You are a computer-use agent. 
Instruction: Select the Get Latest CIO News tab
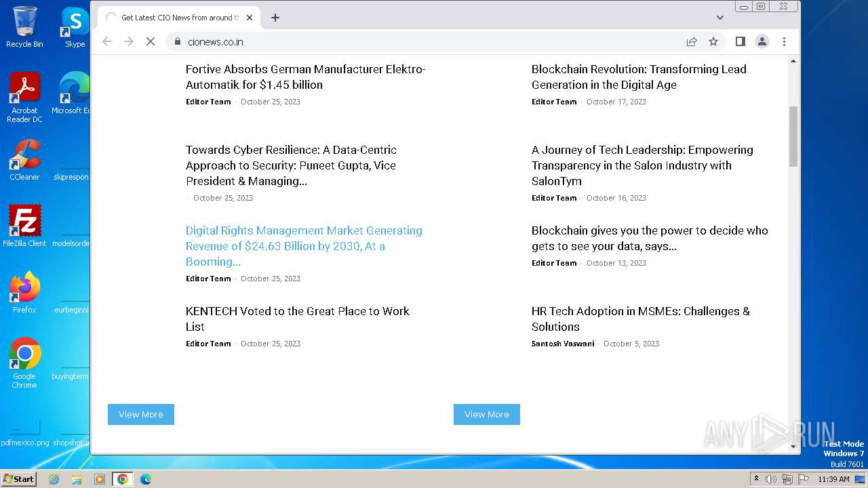tap(179, 18)
